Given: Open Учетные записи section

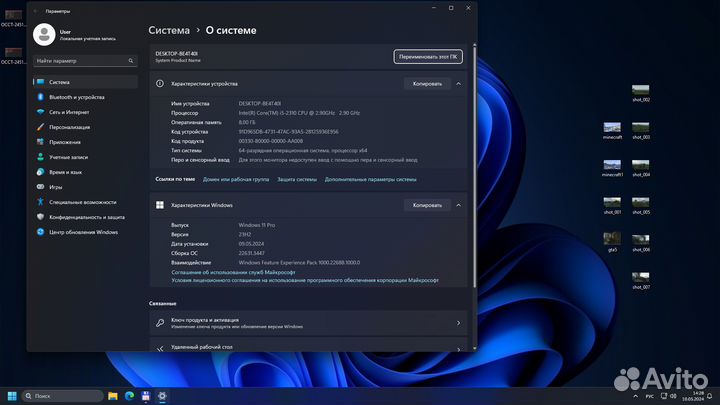Looking at the screenshot, I should pyautogui.click(x=68, y=157).
